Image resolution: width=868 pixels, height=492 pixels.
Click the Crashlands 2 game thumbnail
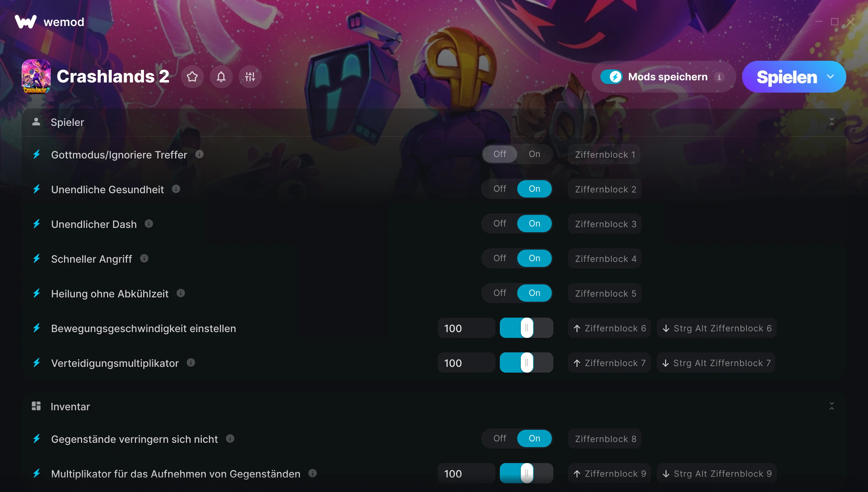coord(36,76)
